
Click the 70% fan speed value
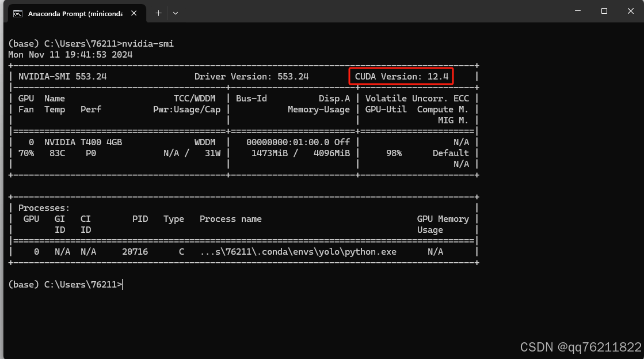(x=25, y=153)
